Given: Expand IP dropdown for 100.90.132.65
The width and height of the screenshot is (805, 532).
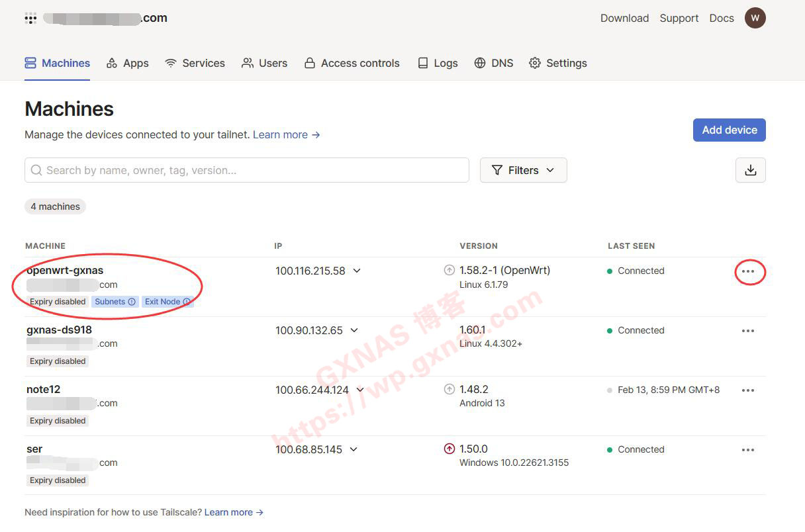Looking at the screenshot, I should pos(354,330).
